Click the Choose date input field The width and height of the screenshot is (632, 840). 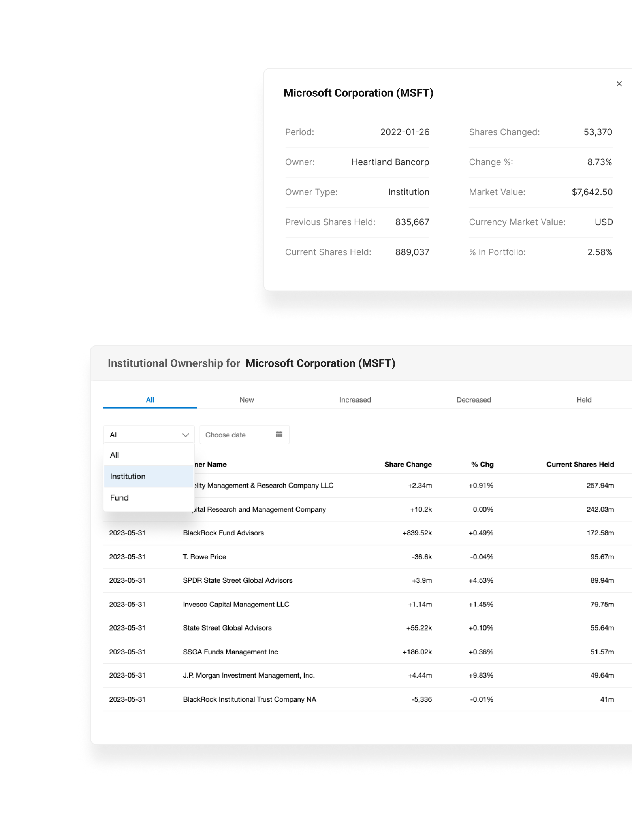click(237, 435)
